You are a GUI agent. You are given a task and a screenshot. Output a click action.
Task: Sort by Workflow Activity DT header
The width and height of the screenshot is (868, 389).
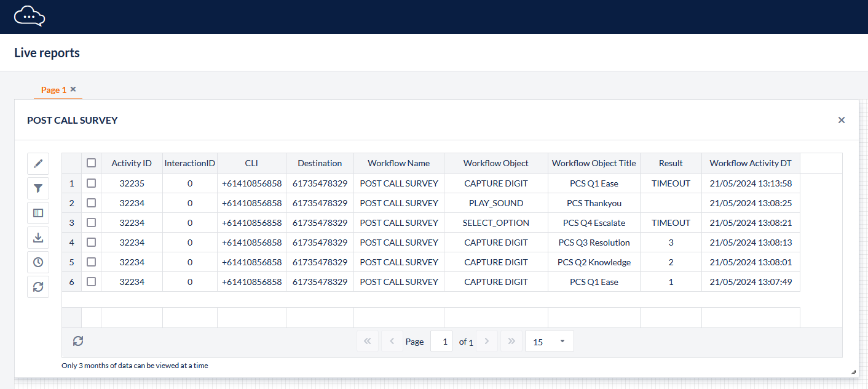750,163
